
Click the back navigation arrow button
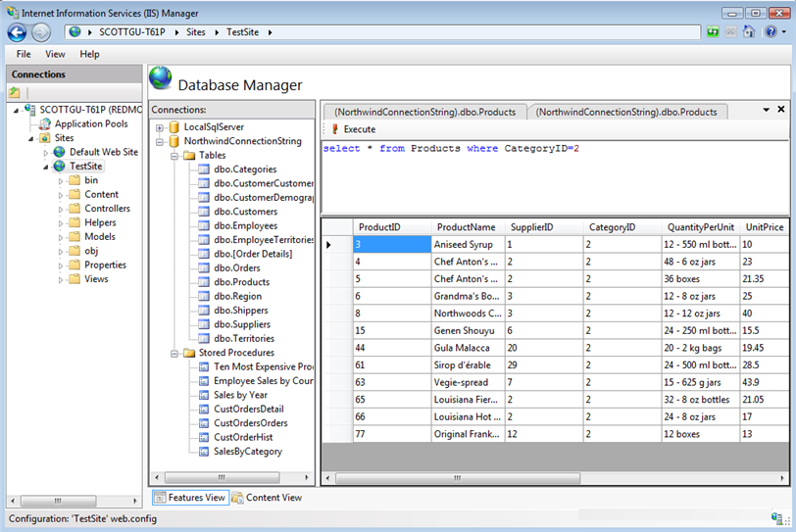(17, 32)
